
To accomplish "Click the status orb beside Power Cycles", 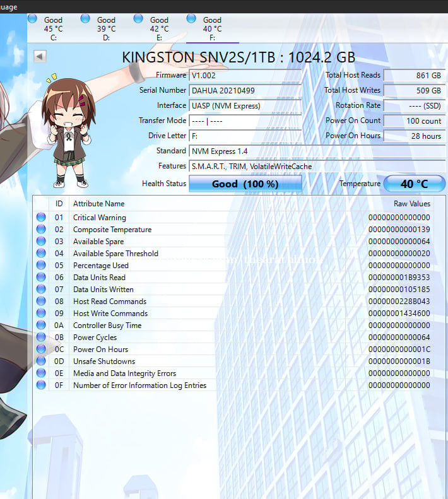I will pyautogui.click(x=41, y=338).
